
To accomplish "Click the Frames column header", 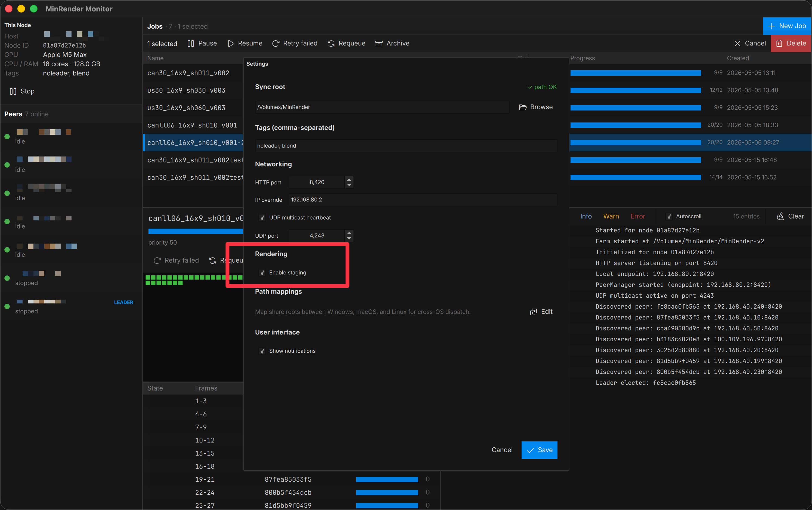I will (206, 388).
